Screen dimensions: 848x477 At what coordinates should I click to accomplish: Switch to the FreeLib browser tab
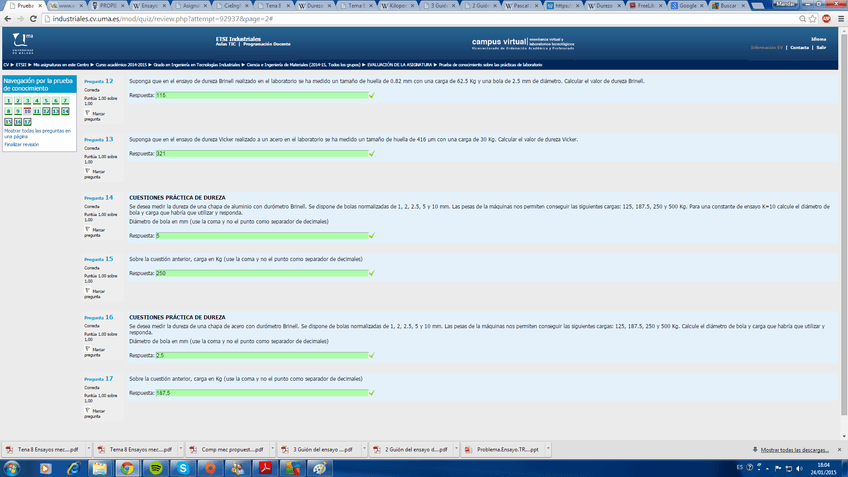tap(644, 5)
